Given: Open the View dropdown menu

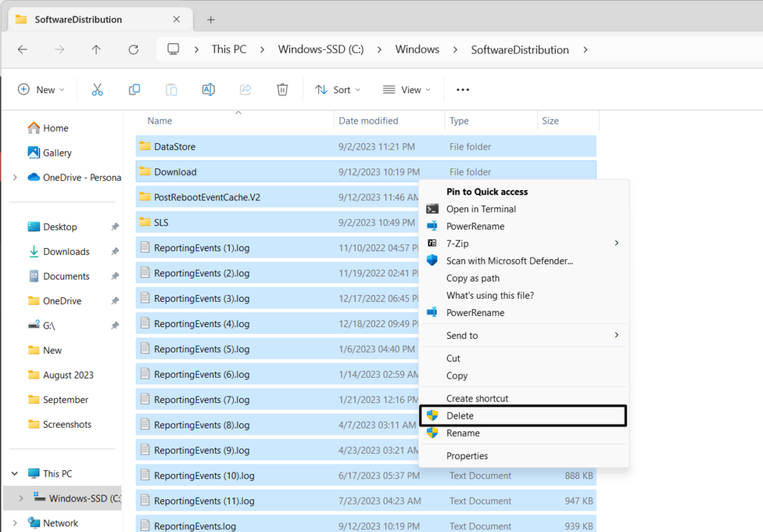Looking at the screenshot, I should [x=407, y=89].
